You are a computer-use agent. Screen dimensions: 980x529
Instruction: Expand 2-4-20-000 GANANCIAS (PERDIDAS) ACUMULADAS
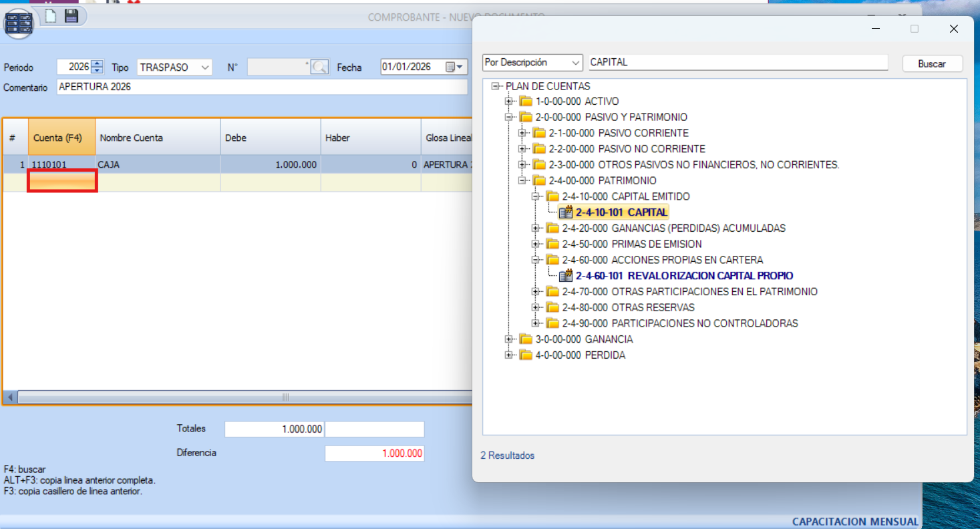point(535,228)
